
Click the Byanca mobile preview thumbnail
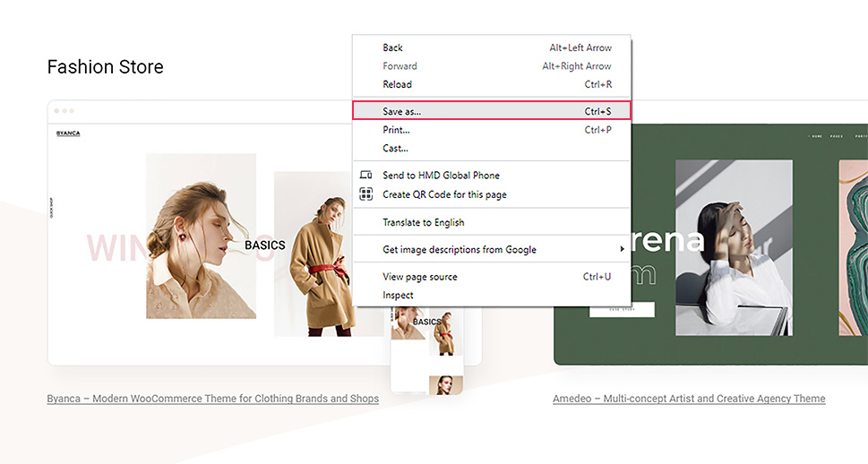426,350
